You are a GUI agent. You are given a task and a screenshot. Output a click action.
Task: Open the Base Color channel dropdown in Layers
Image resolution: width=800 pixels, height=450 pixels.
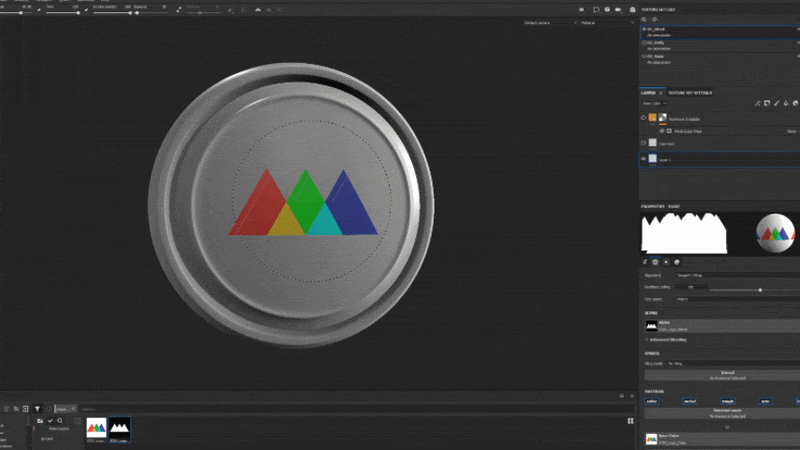pyautogui.click(x=654, y=104)
